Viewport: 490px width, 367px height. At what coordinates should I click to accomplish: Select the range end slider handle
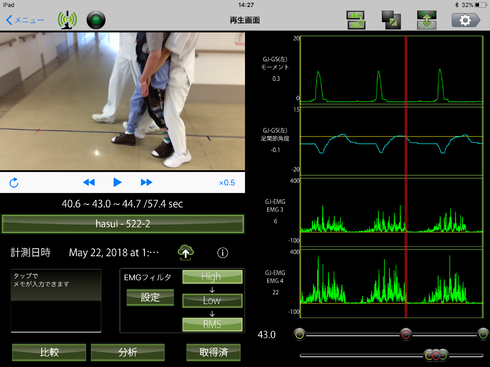483,334
